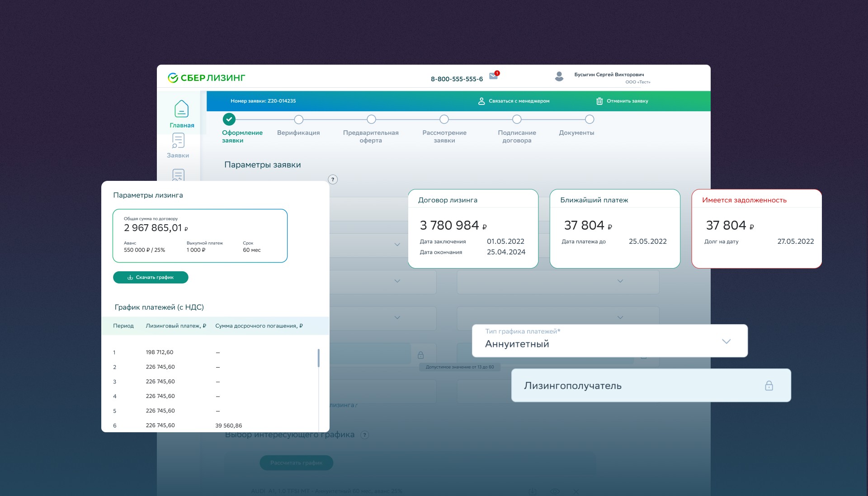
Task: Click the person icon for Связаться с менеджером
Action: (481, 101)
